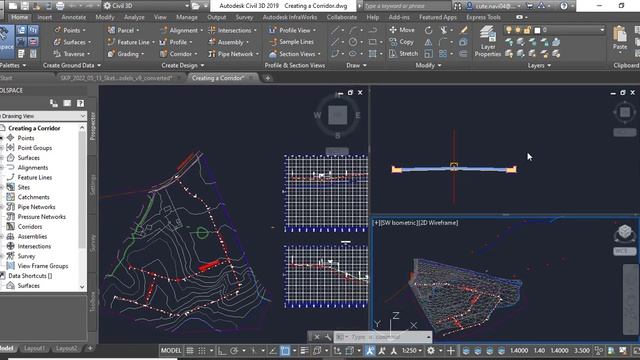
Task: Switch to the Insert ribbon tab
Action: pyautogui.click(x=44, y=17)
